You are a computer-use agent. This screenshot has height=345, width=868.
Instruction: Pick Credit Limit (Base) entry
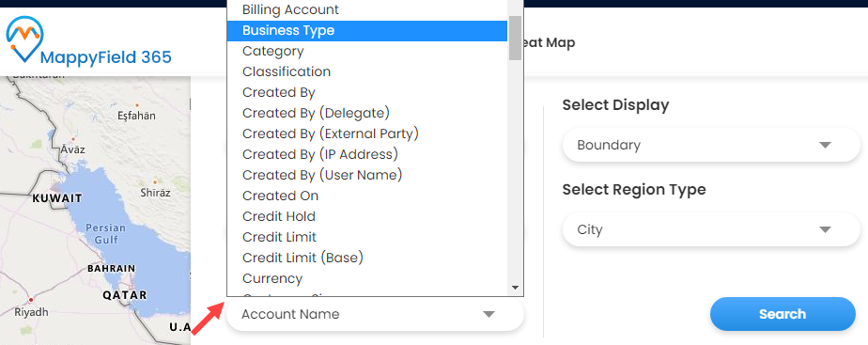pyautogui.click(x=367, y=258)
